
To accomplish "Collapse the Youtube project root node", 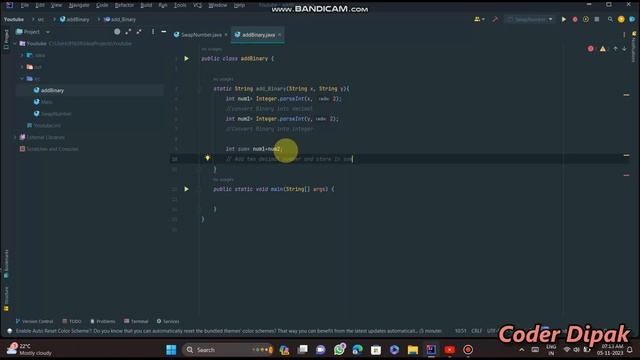I will click(x=16, y=43).
